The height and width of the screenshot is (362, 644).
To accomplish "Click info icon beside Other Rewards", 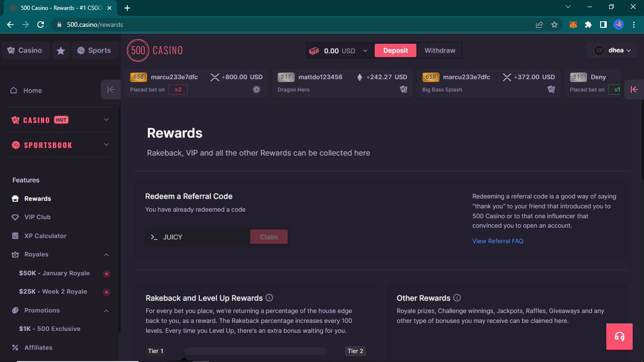I will point(457,298).
